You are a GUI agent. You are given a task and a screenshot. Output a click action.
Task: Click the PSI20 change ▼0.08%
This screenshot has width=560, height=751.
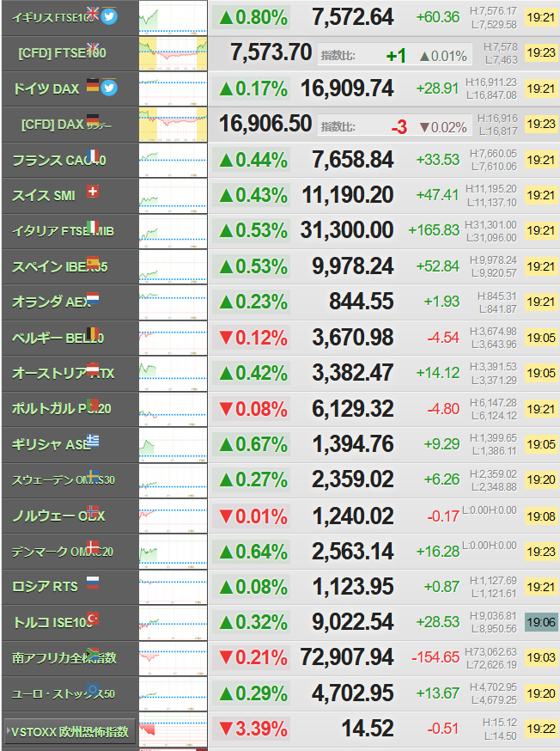pyautogui.click(x=253, y=410)
